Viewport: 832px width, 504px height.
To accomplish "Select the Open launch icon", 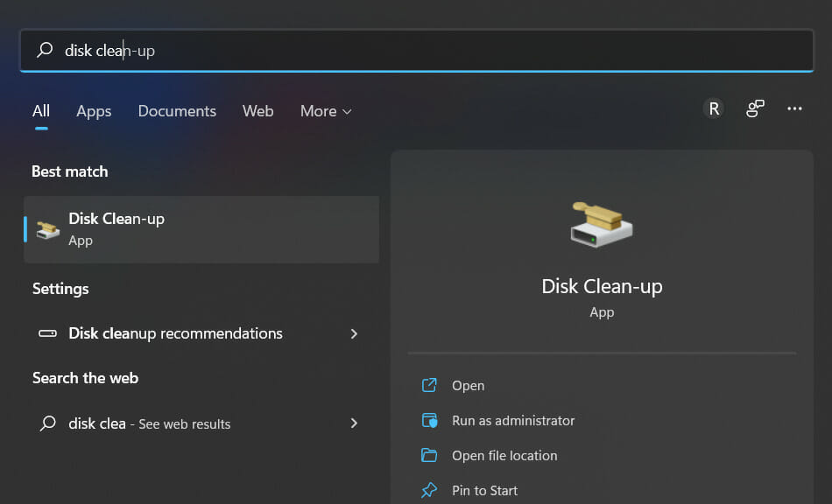I will [x=429, y=385].
